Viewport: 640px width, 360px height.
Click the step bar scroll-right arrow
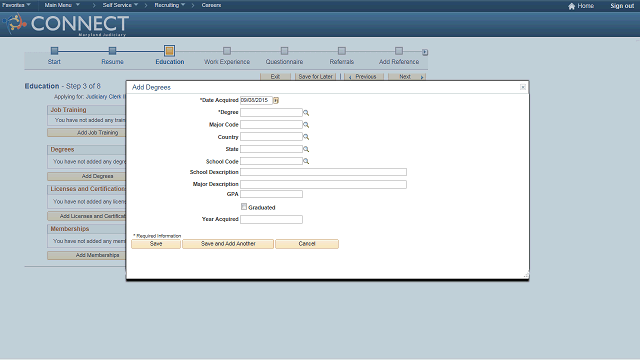[425, 52]
